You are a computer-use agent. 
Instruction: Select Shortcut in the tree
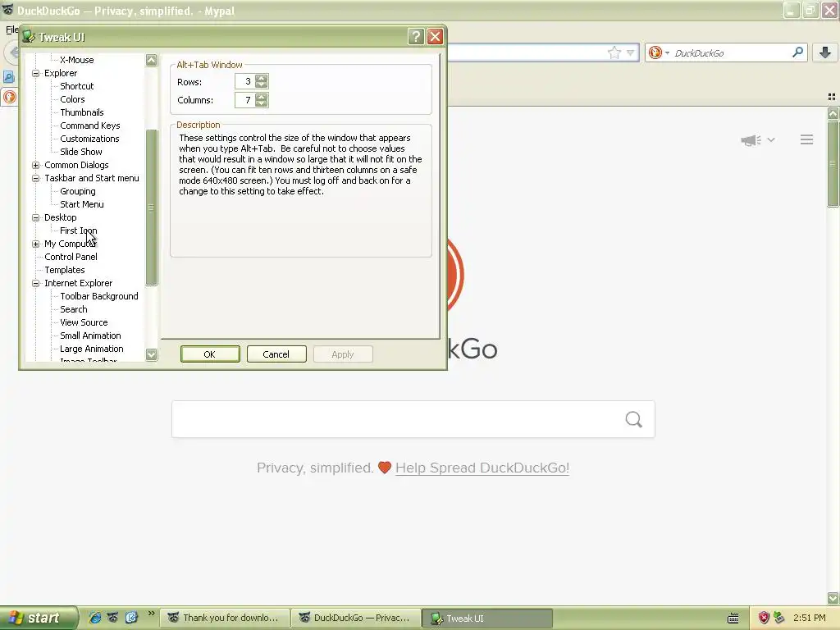76,86
